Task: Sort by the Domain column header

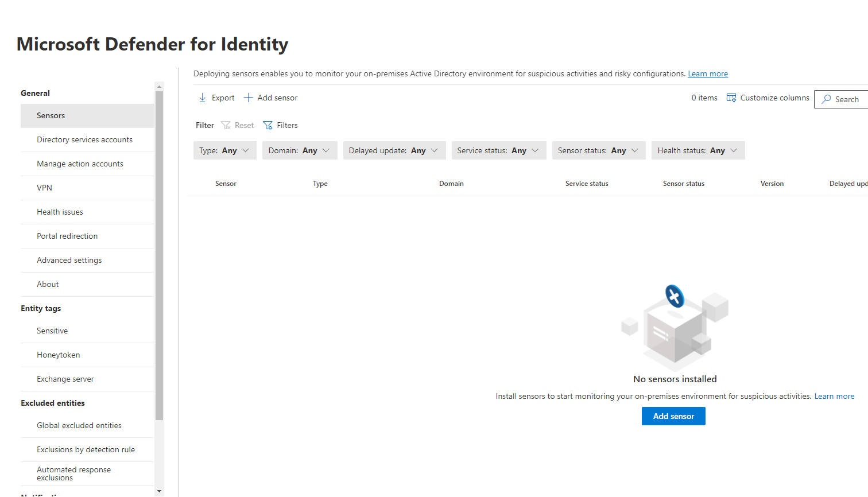Action: (x=451, y=184)
